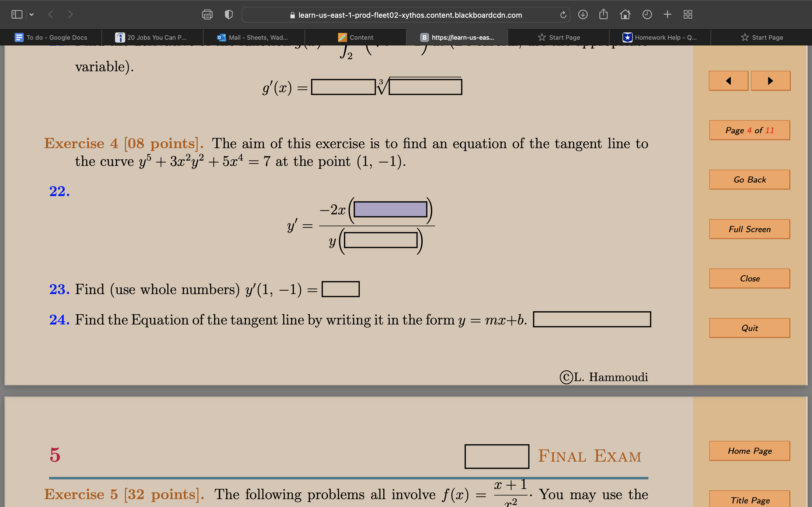Open the tab group chevron menu

tap(32, 14)
